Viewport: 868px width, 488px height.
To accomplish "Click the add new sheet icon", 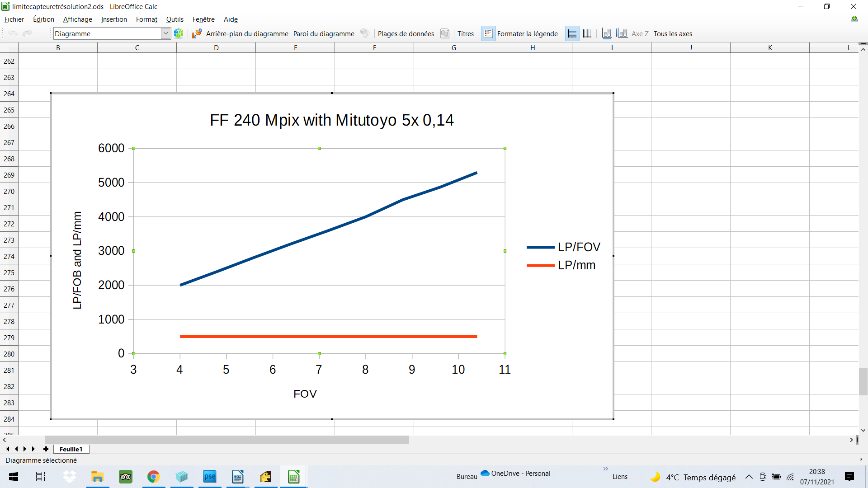I will (46, 449).
